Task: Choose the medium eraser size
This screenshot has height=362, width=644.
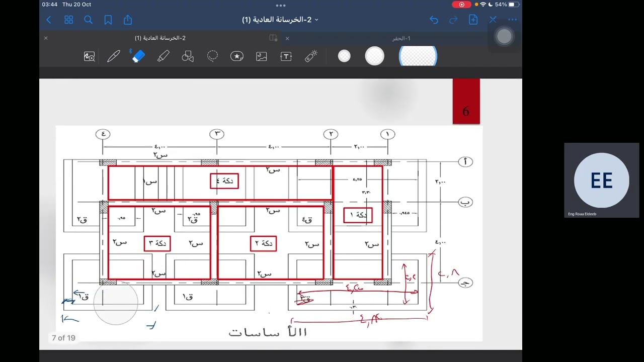Action: pos(374,56)
